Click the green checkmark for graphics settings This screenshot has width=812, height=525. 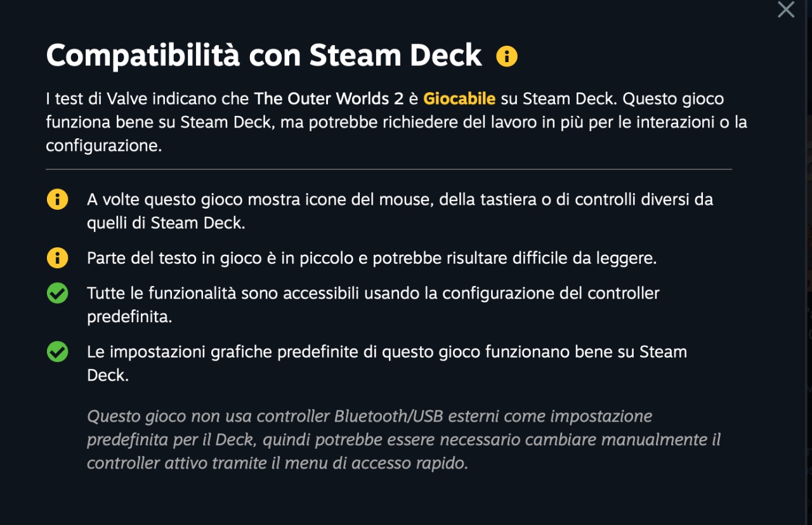point(57,351)
